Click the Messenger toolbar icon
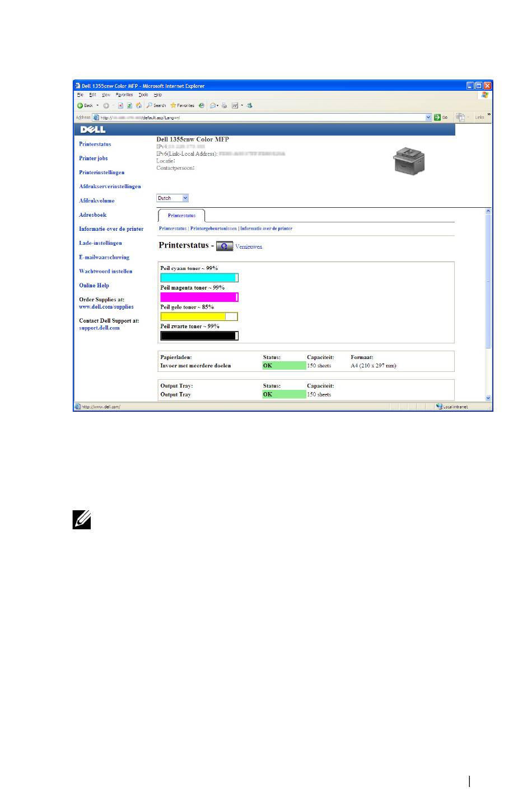This screenshot has height=792, width=532. (x=250, y=105)
